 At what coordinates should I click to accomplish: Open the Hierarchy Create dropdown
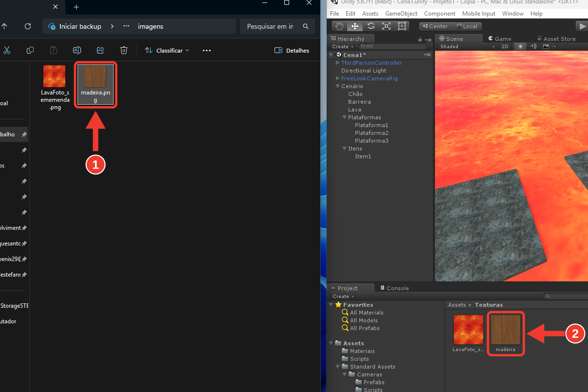(x=343, y=46)
